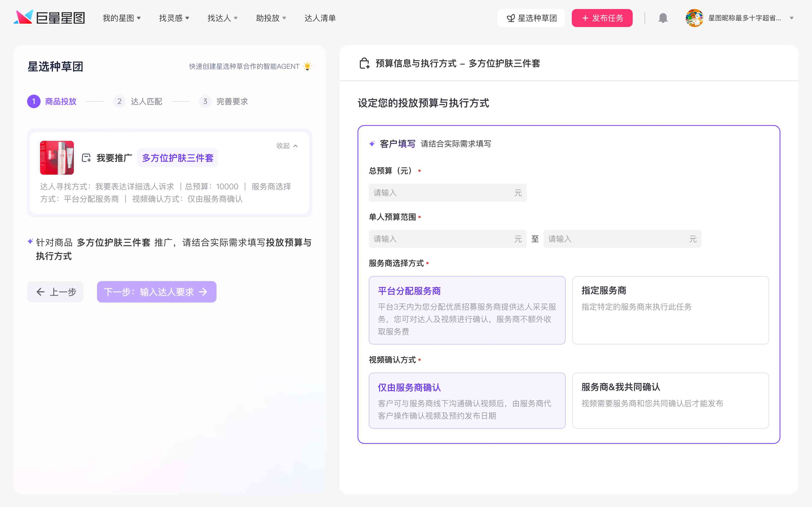Click step 1 circle 商品投放

point(34,101)
